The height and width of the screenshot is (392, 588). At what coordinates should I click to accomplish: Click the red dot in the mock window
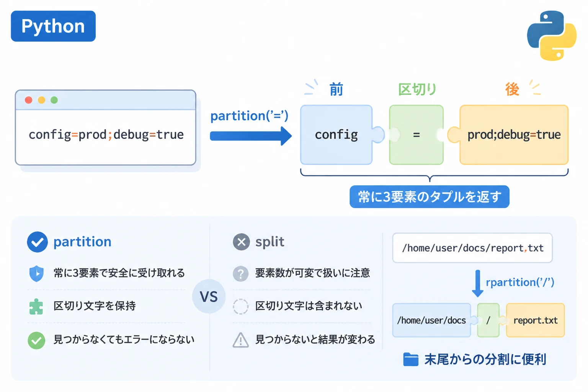29,100
